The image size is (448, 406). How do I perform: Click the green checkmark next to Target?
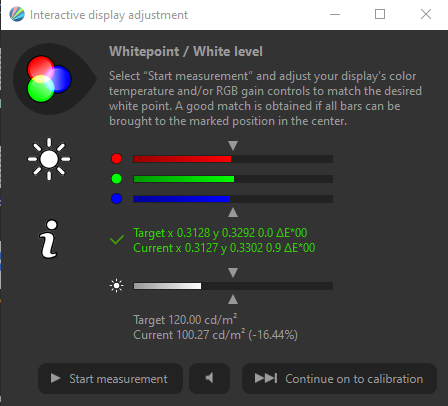click(x=117, y=240)
